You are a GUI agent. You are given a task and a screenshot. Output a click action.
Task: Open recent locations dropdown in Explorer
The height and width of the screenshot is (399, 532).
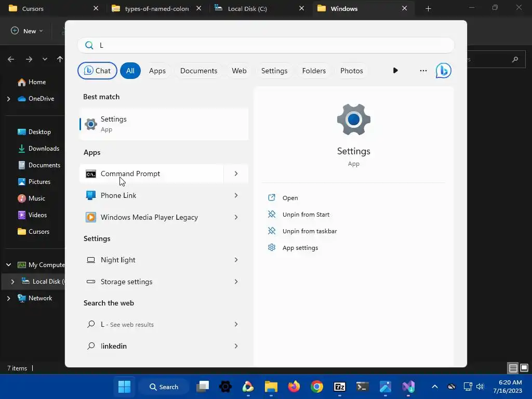[x=45, y=59]
